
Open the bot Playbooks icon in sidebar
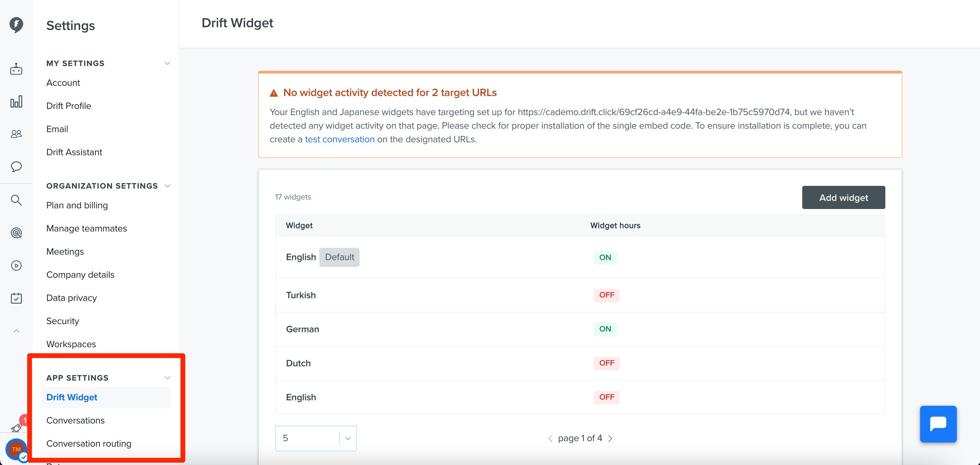(x=16, y=69)
